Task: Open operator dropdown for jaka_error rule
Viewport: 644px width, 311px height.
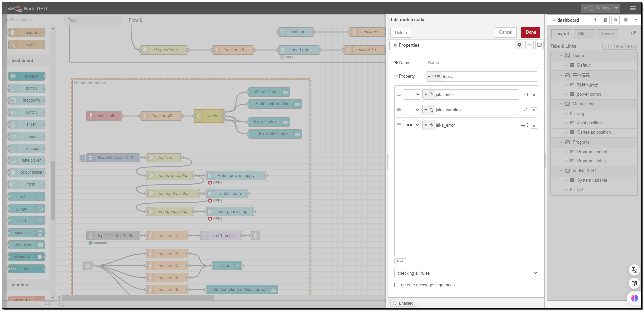Action: 412,125
